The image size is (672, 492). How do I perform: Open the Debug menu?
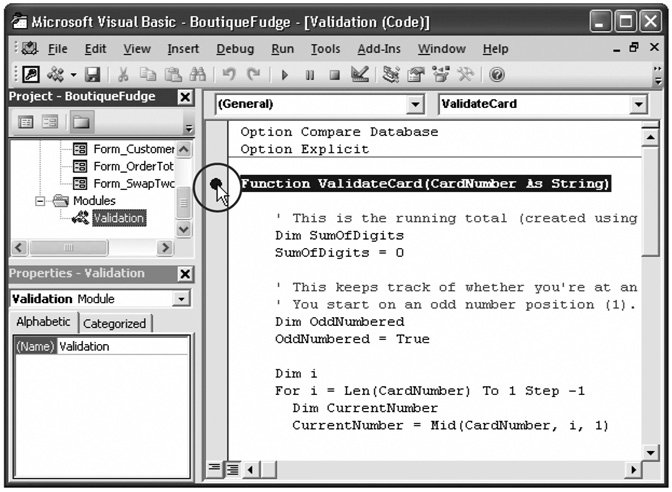coord(235,49)
